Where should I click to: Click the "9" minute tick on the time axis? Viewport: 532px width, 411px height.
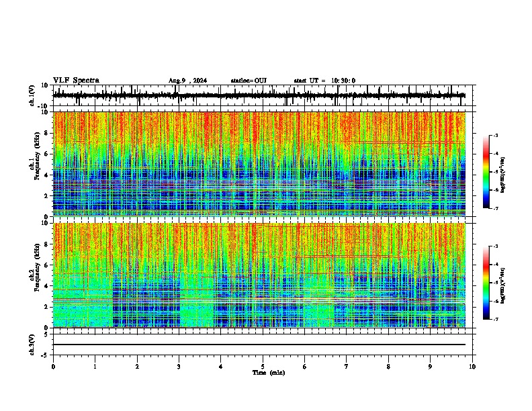(430, 367)
